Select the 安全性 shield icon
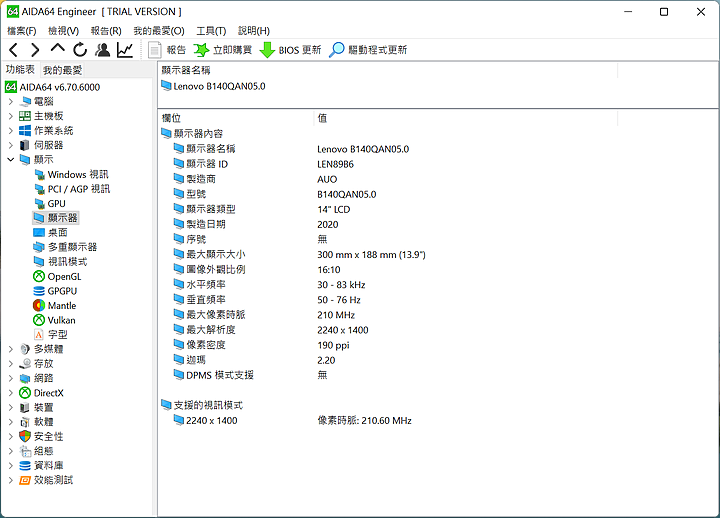 (x=25, y=436)
